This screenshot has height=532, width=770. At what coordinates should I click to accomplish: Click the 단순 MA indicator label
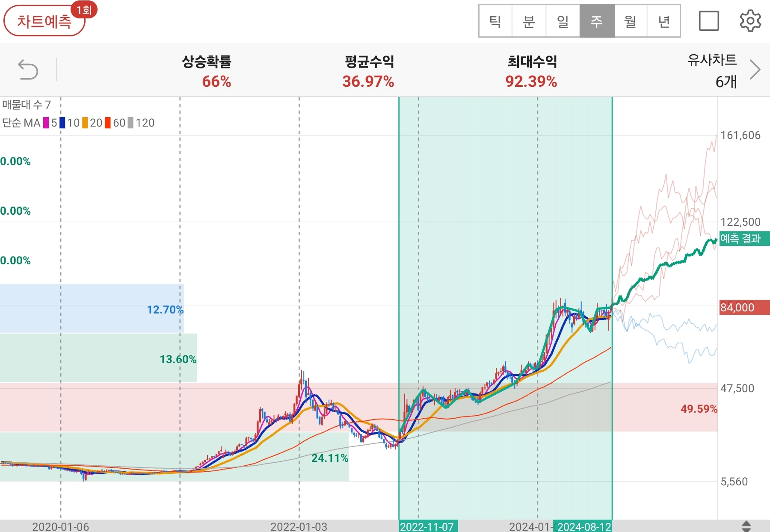point(21,123)
